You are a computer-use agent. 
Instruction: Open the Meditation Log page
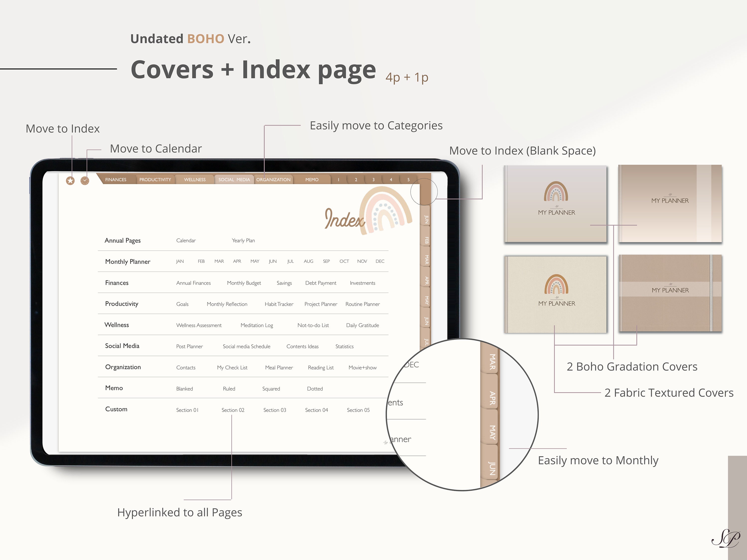pyautogui.click(x=257, y=325)
